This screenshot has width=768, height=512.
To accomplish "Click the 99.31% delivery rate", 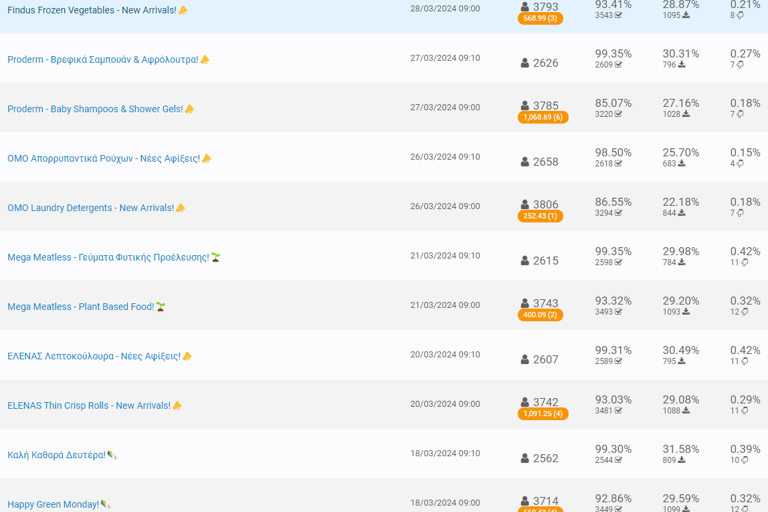I will pos(613,351).
